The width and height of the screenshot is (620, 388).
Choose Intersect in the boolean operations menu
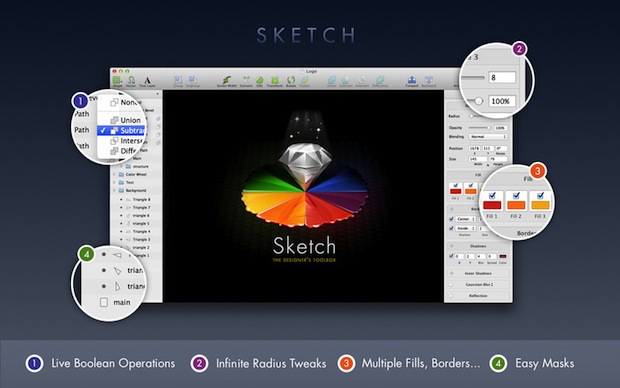pyautogui.click(x=121, y=141)
